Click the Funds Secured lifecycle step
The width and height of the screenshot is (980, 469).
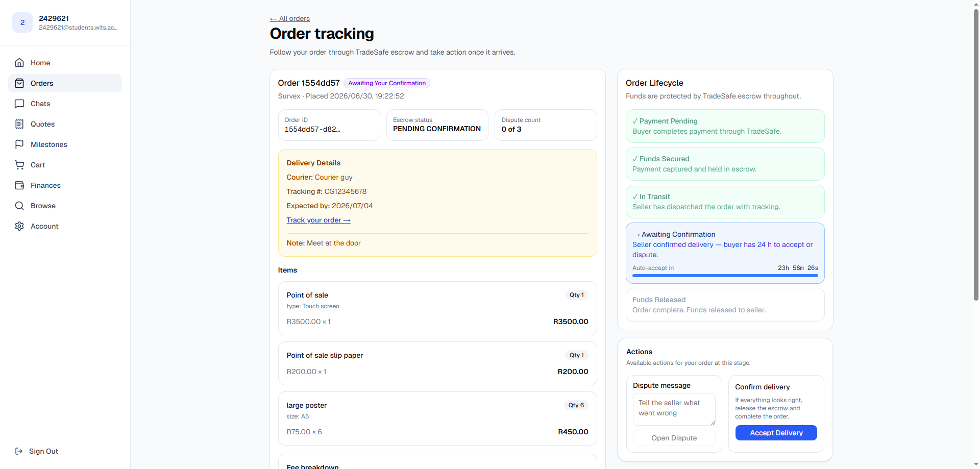point(725,164)
